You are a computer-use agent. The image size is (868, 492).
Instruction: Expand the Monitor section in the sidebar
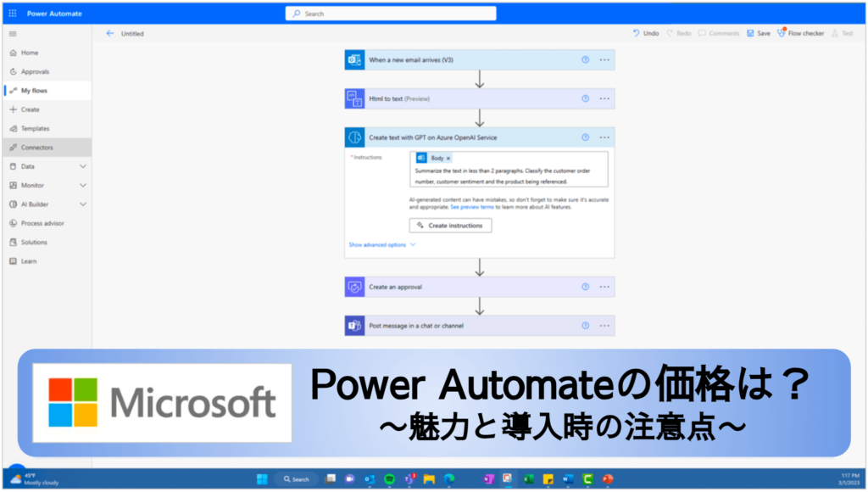[34, 185]
